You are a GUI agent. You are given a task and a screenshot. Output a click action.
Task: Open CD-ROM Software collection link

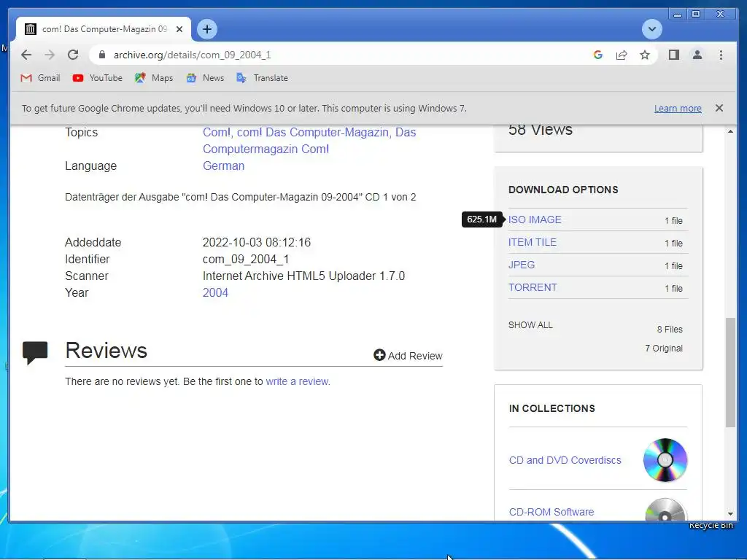pos(551,512)
